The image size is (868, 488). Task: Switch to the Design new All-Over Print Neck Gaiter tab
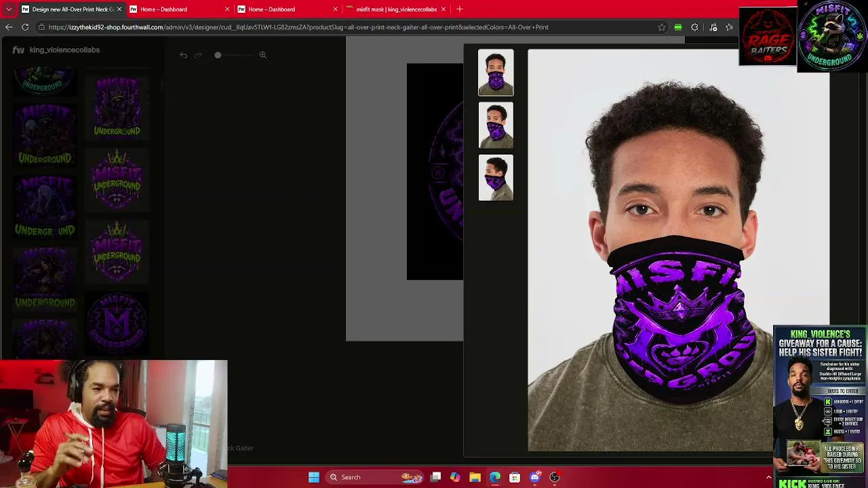[71, 9]
